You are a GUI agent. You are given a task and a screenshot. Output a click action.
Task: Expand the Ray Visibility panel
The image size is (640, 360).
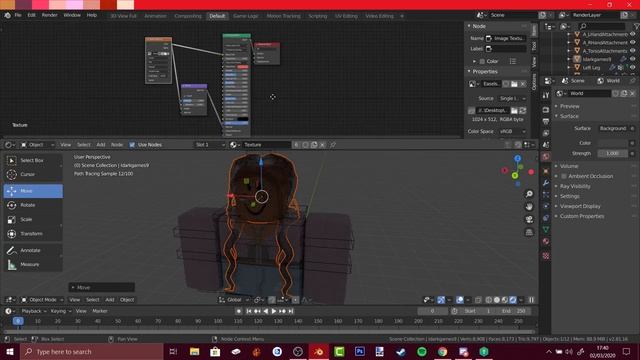575,186
